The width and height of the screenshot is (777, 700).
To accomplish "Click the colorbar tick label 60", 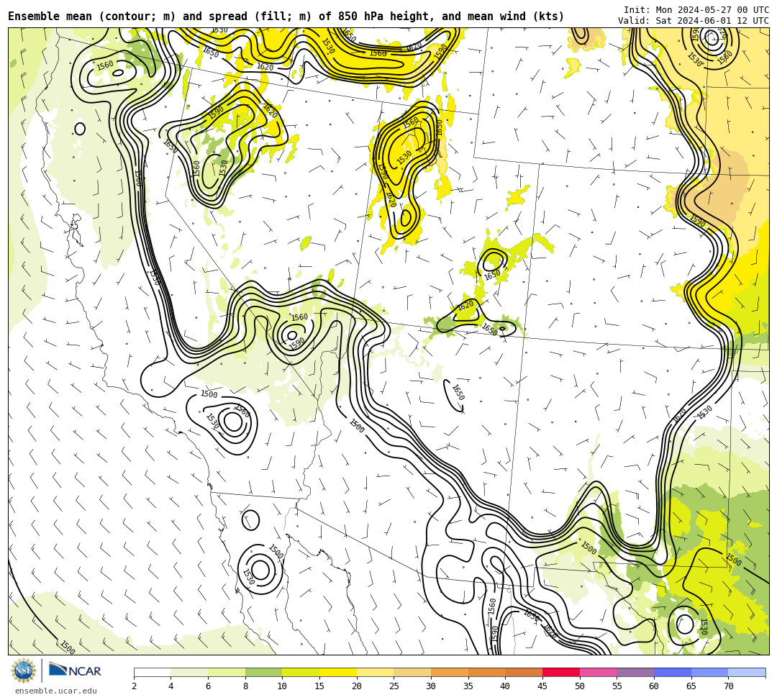I will tap(654, 686).
